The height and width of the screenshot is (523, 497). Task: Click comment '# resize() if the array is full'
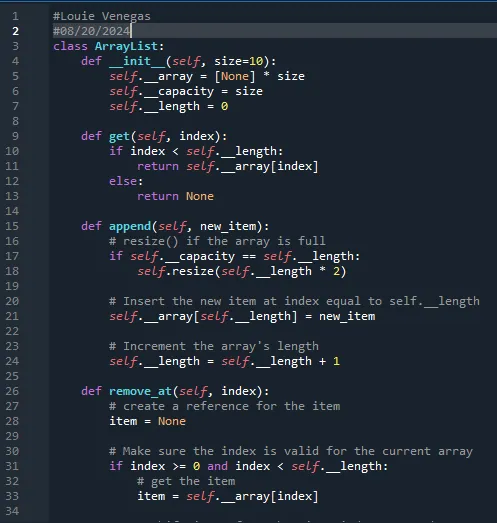click(x=217, y=241)
